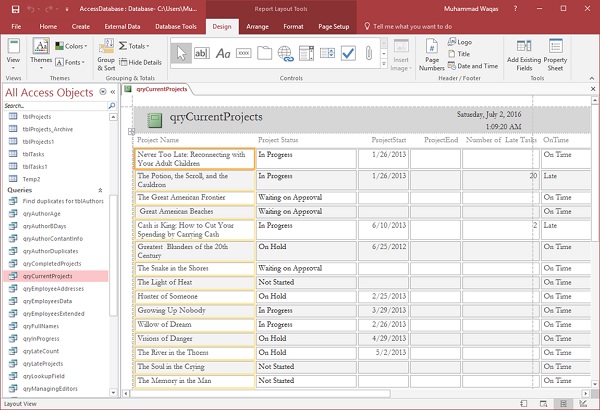This screenshot has height=410, width=600.
Task: Select the Check Box control
Action: coord(348,52)
